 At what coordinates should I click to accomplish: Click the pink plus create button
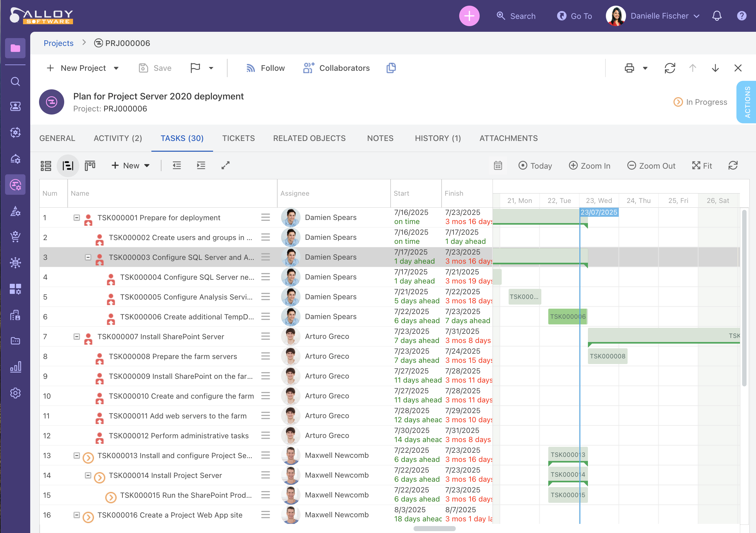click(x=469, y=16)
